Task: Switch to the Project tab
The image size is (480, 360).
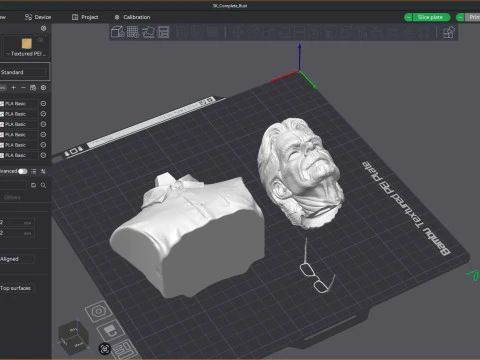Action: (85, 17)
